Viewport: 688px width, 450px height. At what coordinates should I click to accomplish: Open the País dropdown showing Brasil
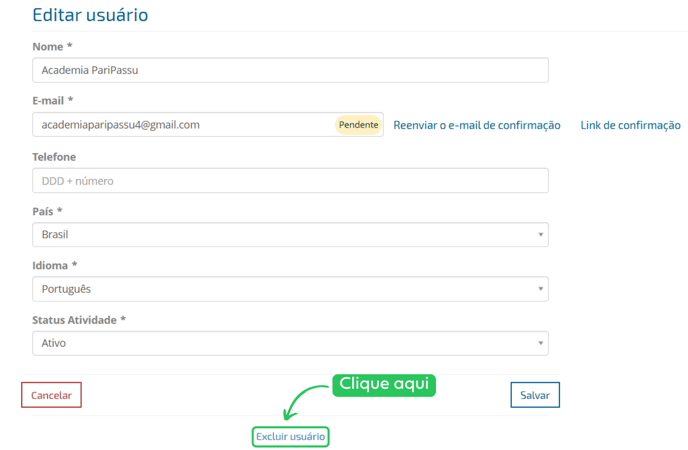(290, 235)
